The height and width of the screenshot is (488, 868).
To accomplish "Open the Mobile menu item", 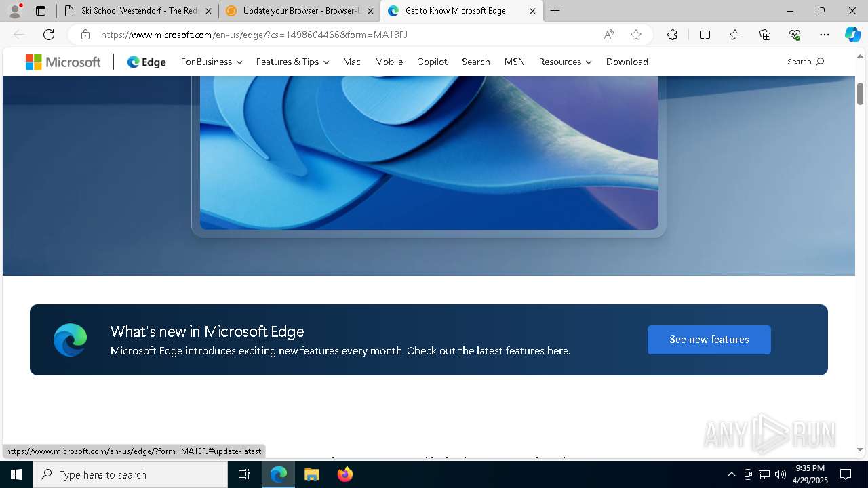I will [389, 62].
